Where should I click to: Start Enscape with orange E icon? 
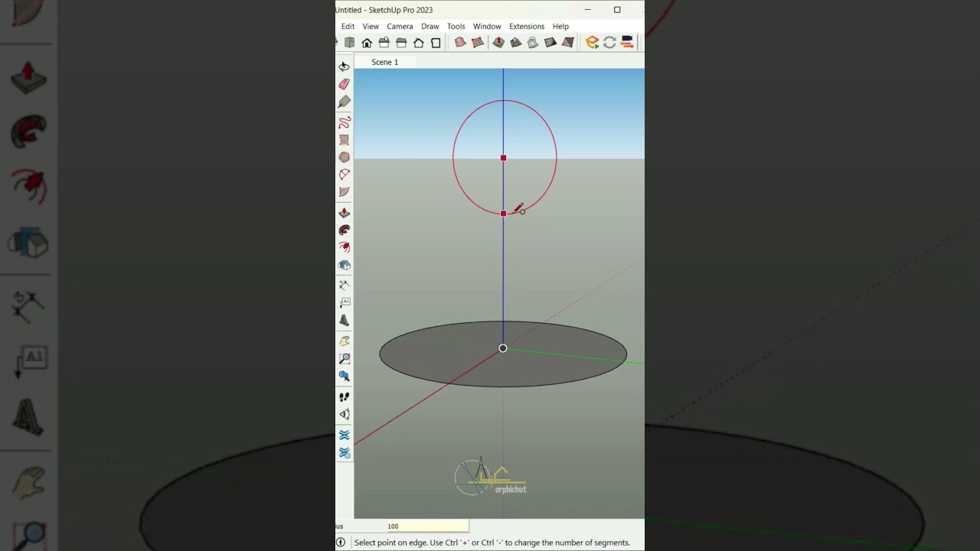point(592,43)
